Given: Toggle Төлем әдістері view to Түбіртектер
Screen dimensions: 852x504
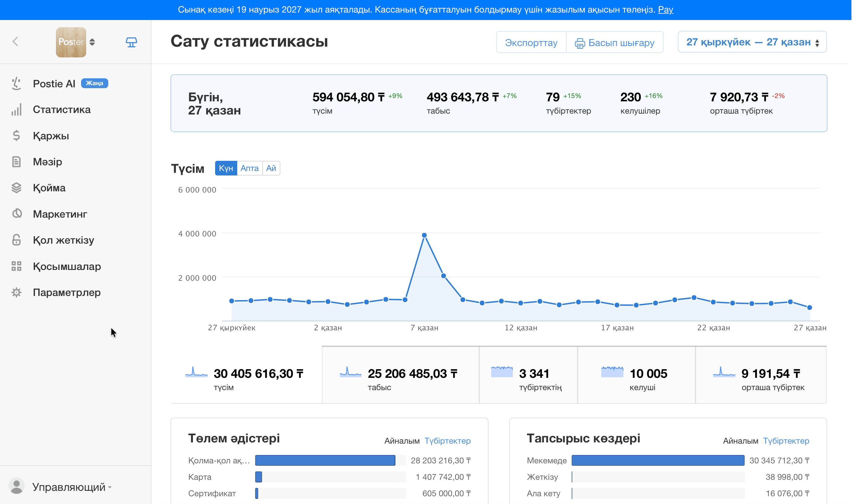Looking at the screenshot, I should [x=447, y=441].
